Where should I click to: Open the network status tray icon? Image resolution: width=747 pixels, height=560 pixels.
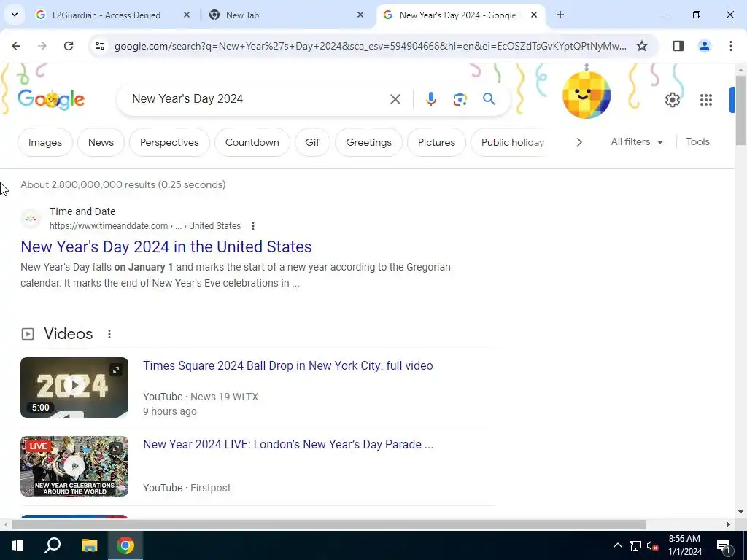pos(635,545)
